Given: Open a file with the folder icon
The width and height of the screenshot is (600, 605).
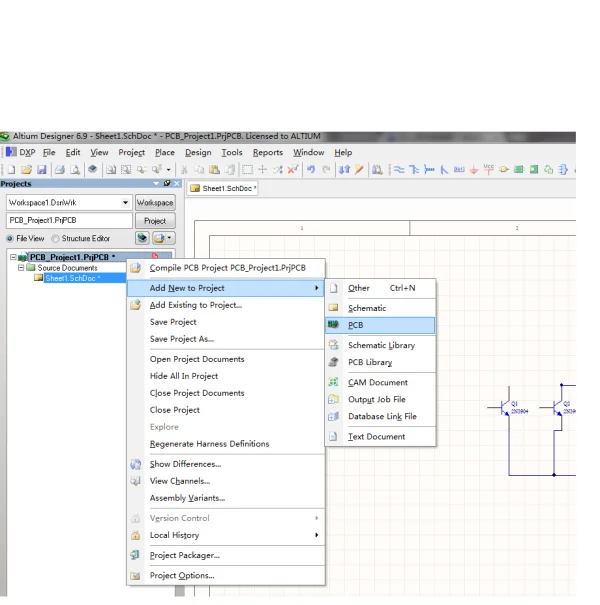Looking at the screenshot, I should coord(26,169).
